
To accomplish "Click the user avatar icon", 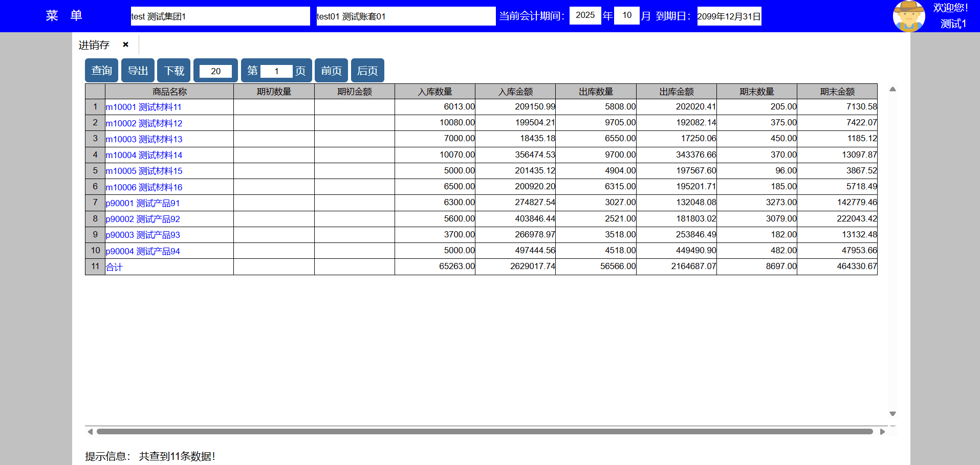I will pos(908,16).
